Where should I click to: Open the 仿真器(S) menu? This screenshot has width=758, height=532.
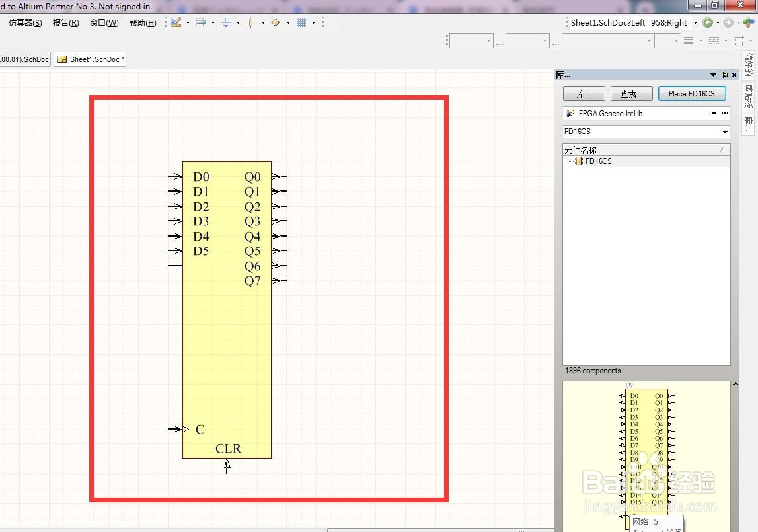point(25,22)
